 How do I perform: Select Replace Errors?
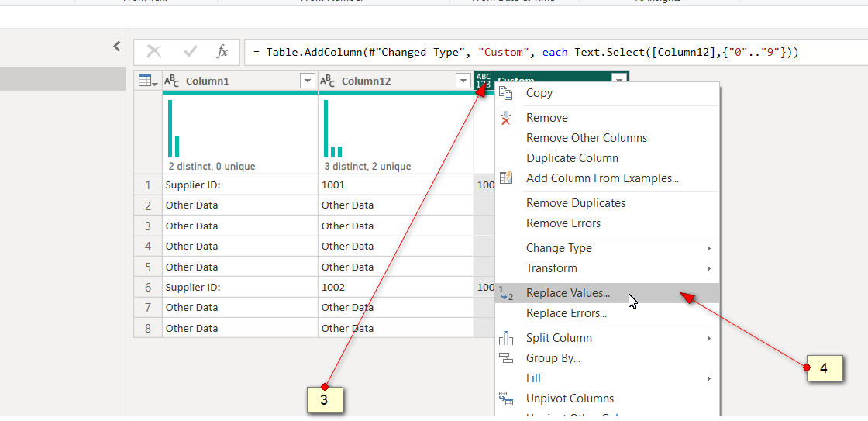(x=608, y=313)
